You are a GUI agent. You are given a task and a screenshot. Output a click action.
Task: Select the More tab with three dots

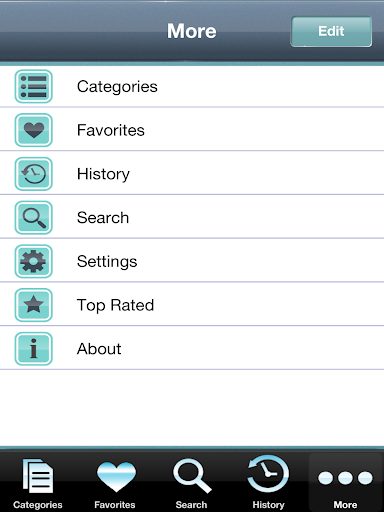tap(345, 483)
